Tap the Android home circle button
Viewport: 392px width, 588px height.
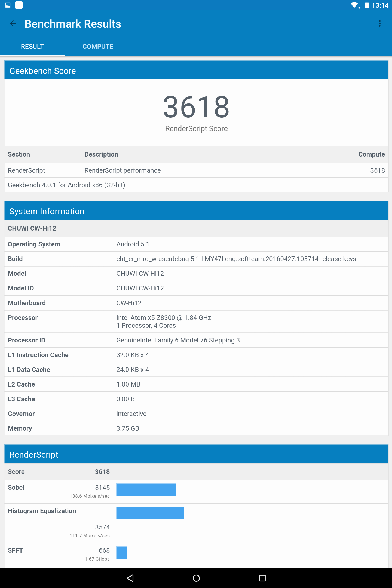click(196, 578)
